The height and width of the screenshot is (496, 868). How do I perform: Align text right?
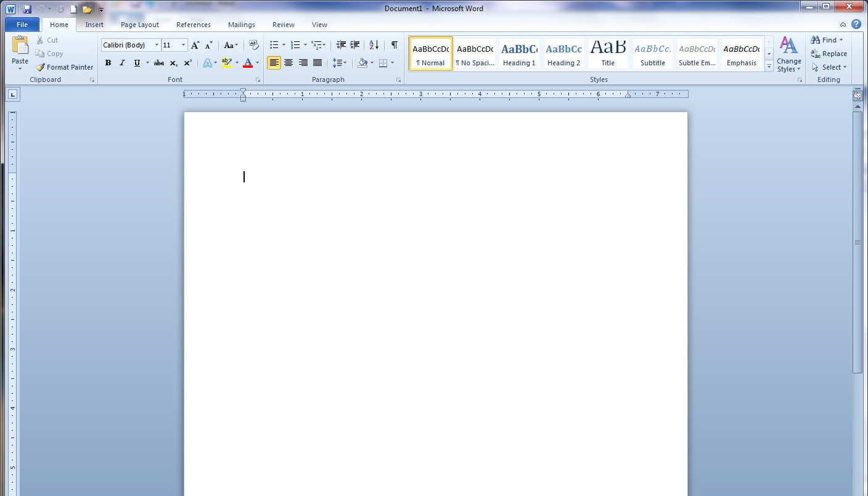click(x=303, y=63)
